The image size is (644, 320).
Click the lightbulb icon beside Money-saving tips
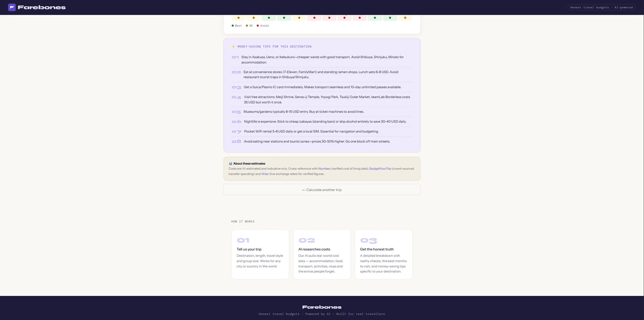click(x=233, y=47)
